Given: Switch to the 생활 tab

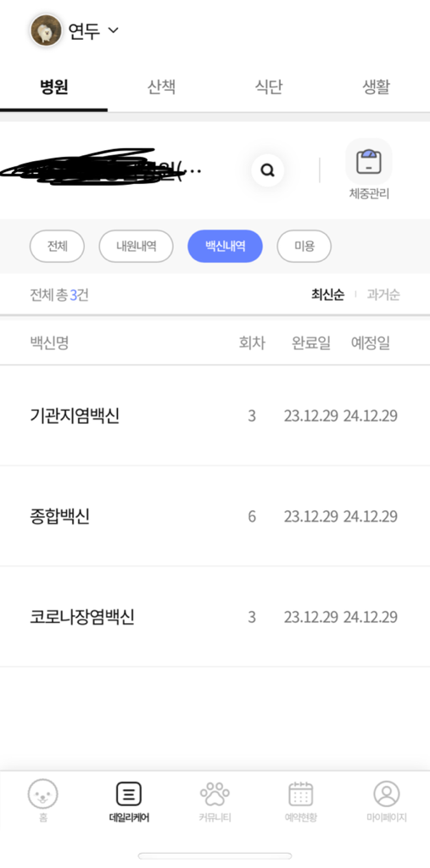Looking at the screenshot, I should pos(377,87).
